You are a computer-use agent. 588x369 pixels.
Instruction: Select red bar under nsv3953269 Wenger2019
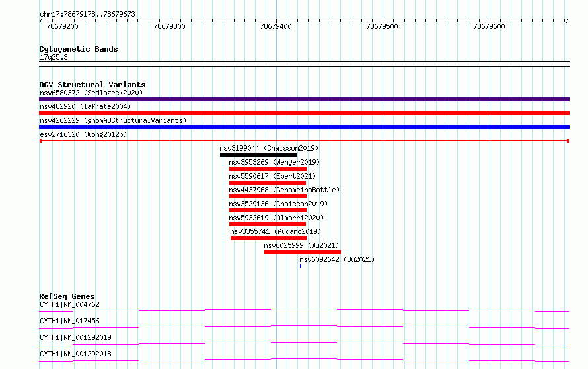point(268,169)
